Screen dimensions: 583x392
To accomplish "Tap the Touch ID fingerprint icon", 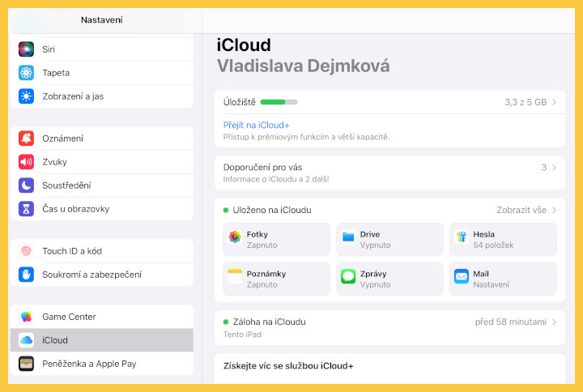I will [x=27, y=251].
